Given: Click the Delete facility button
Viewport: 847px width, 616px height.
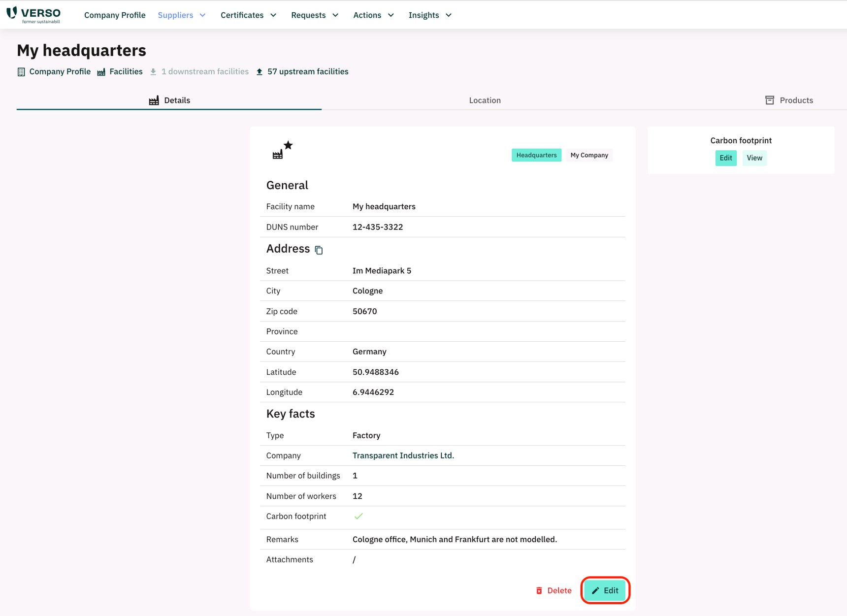Looking at the screenshot, I should pyautogui.click(x=554, y=590).
